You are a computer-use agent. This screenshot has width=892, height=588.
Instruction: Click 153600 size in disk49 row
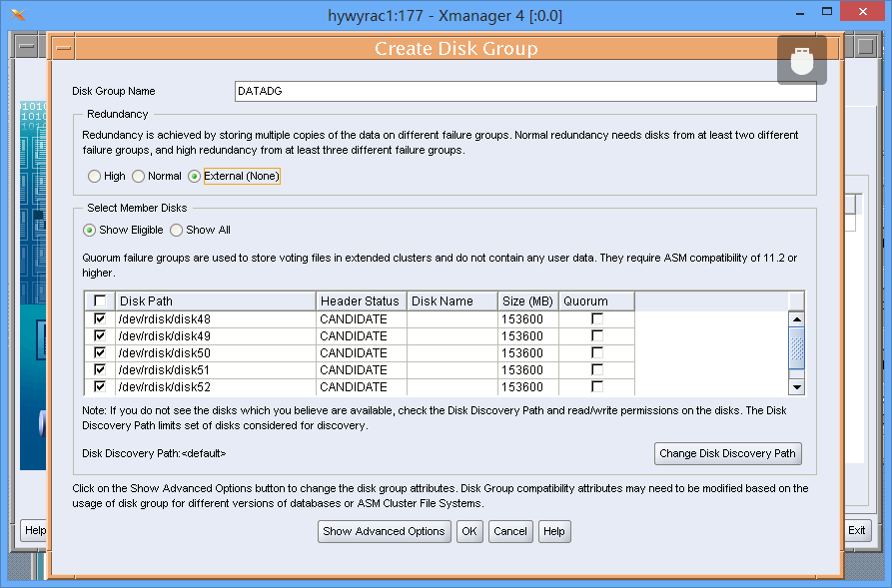click(528, 336)
